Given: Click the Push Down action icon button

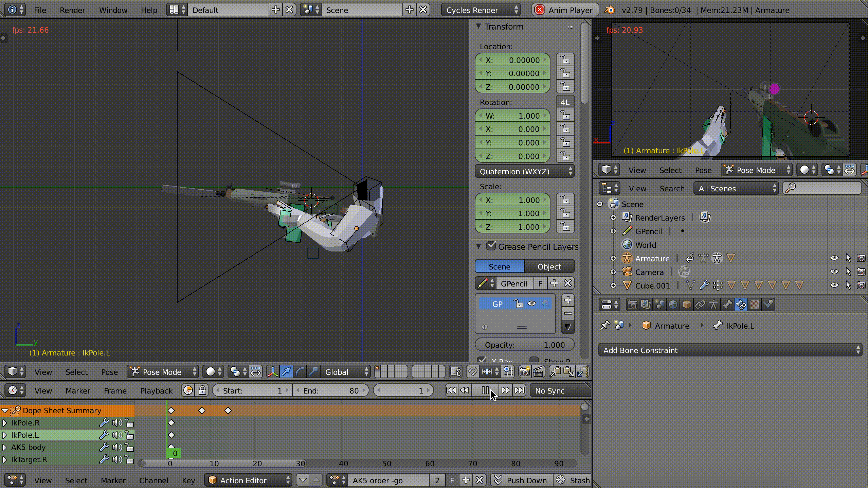Looking at the screenshot, I should tap(521, 480).
